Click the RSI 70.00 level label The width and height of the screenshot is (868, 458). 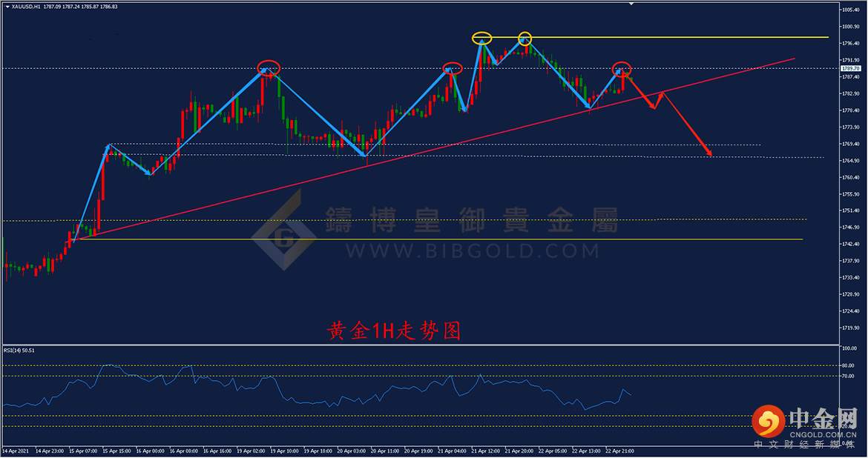(x=849, y=376)
